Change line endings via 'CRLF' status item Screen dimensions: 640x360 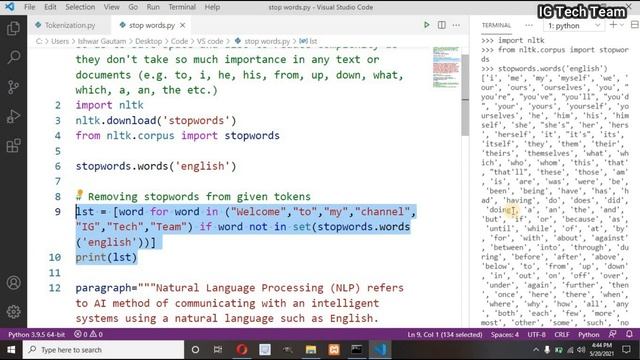pyautogui.click(x=562, y=334)
